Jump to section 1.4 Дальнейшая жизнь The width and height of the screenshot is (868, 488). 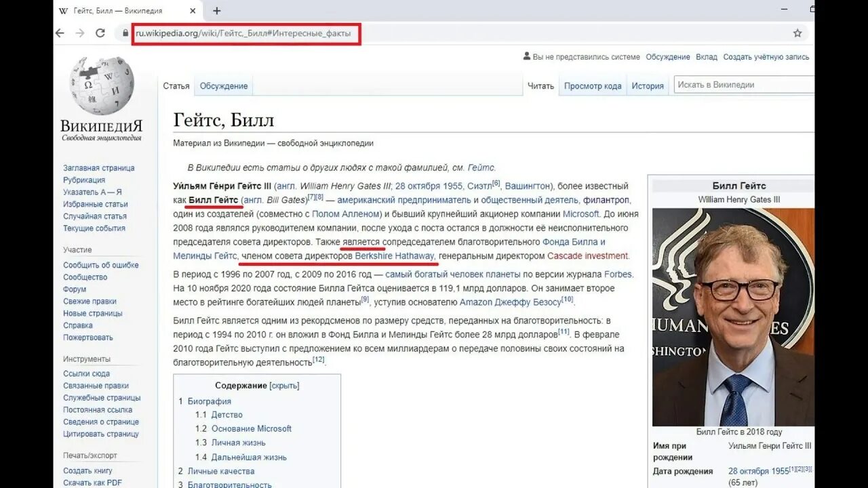(x=249, y=457)
